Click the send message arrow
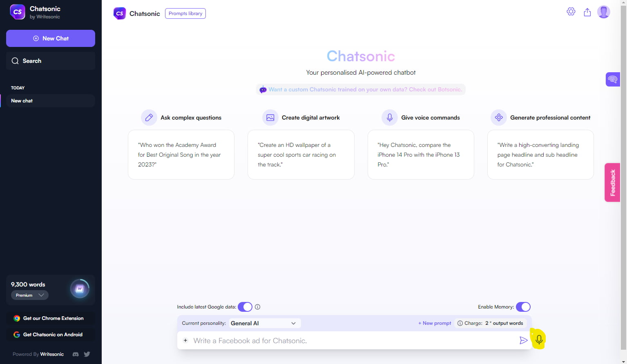Screen dimensions: 627x364 click(524, 340)
